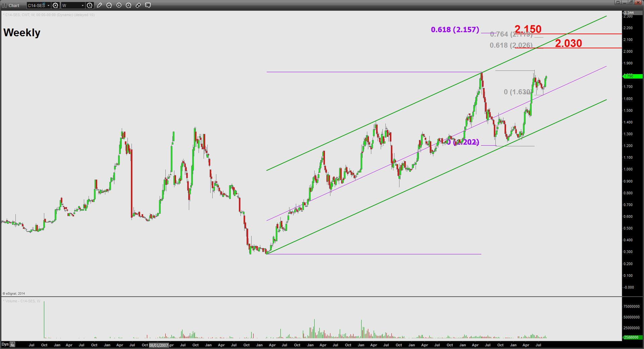Open the studies chart icon menu
The width and height of the screenshot is (644, 349).
coord(109,5)
